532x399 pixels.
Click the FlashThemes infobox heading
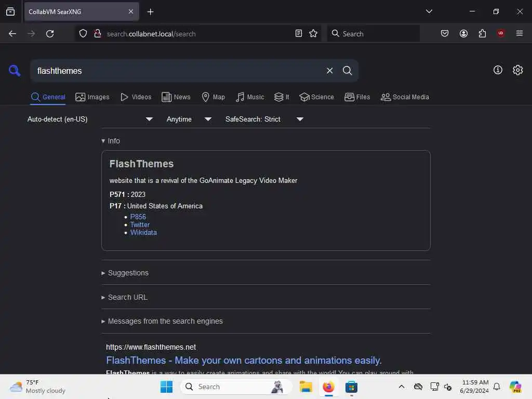point(141,164)
